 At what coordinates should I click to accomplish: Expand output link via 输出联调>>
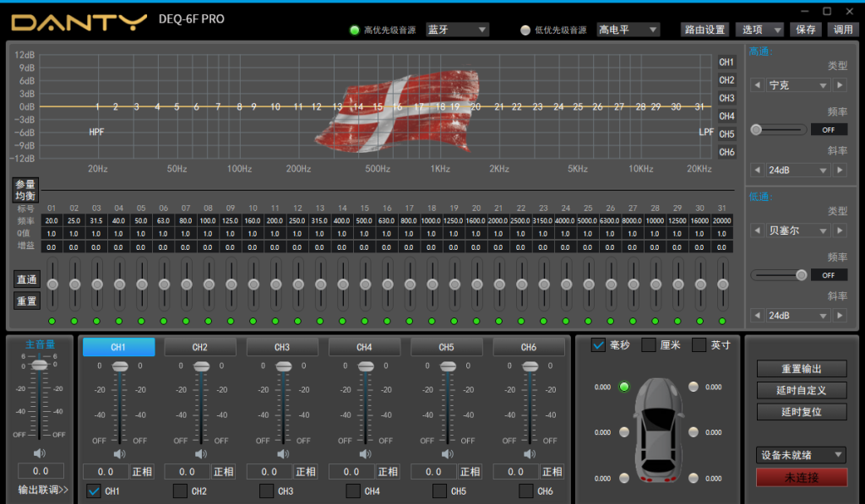click(43, 490)
